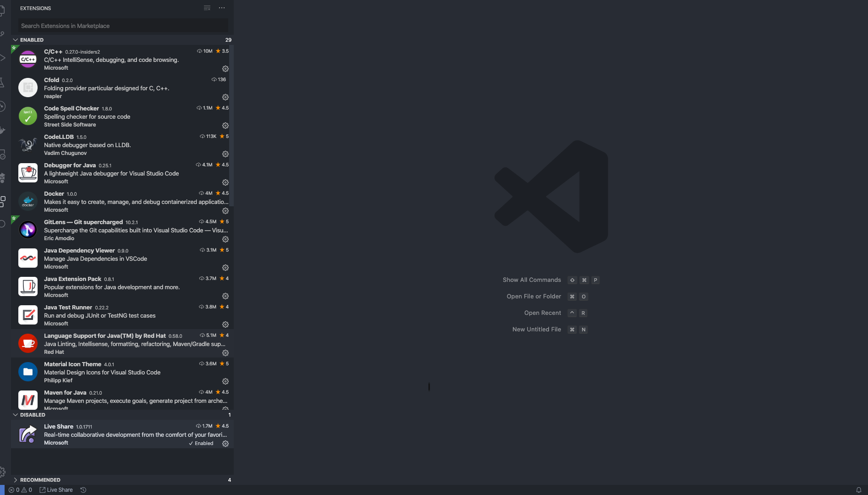The width and height of the screenshot is (868, 495).
Task: Click Open Recent on welcome screen
Action: 542,313
